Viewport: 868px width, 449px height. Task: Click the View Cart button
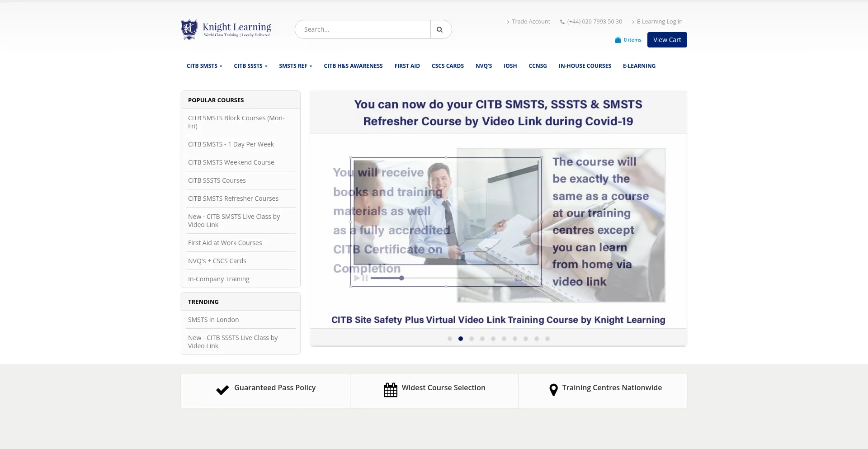(x=667, y=40)
